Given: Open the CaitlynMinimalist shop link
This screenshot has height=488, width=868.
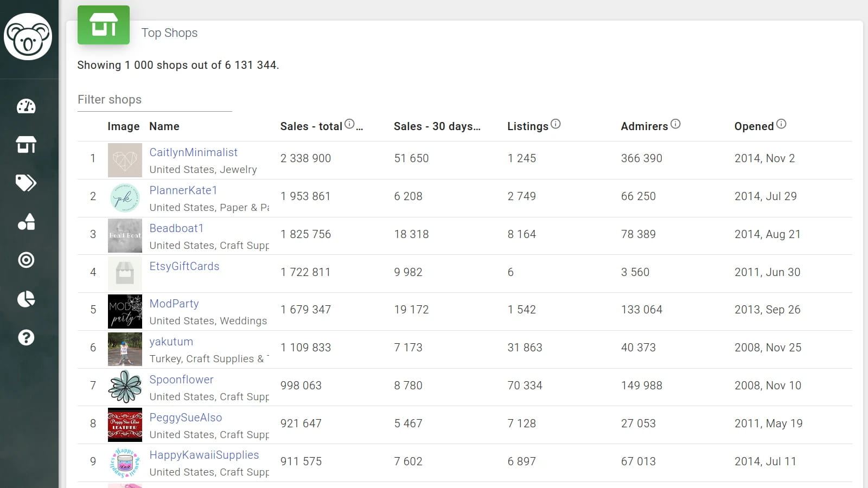Looking at the screenshot, I should point(194,152).
